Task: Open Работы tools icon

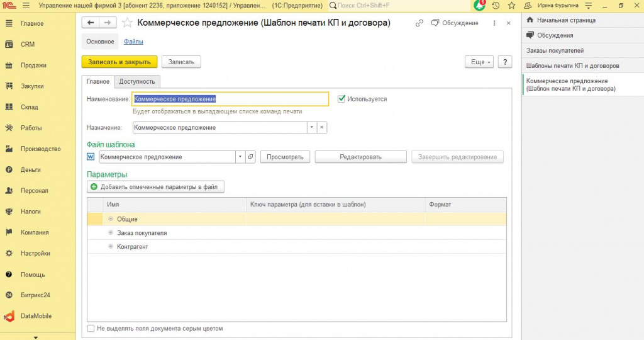Action: pos(9,128)
